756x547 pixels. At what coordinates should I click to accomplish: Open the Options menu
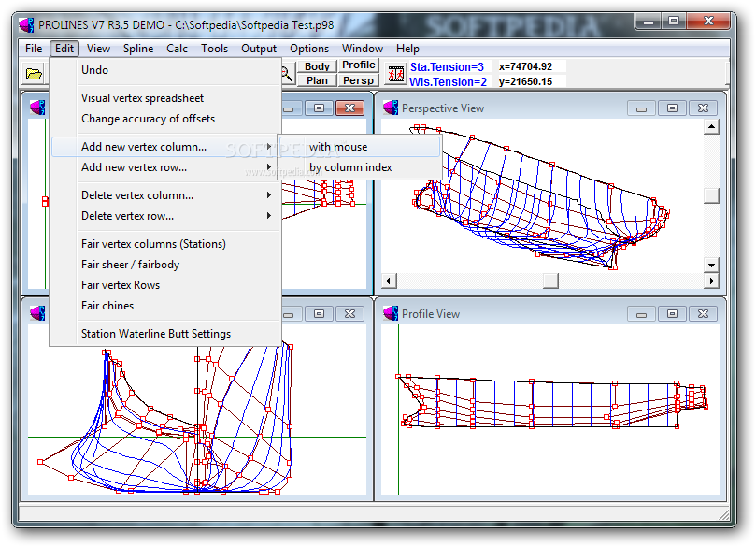click(x=309, y=49)
